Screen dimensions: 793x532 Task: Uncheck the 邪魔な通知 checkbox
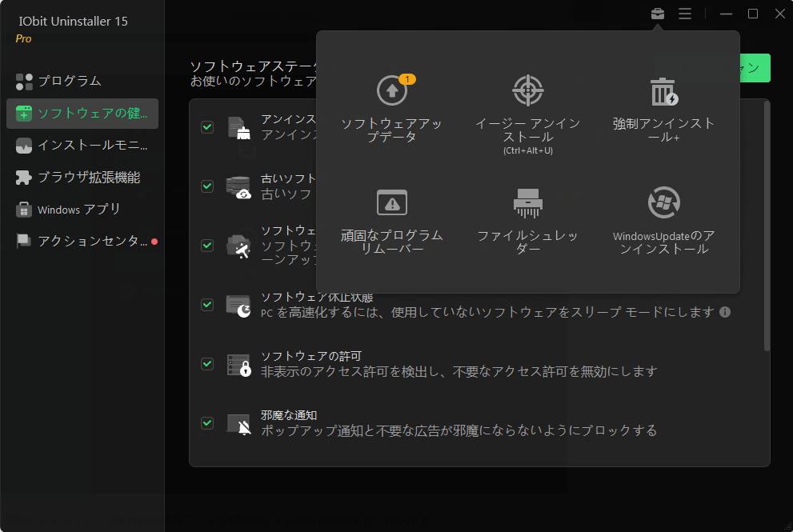pyautogui.click(x=207, y=422)
